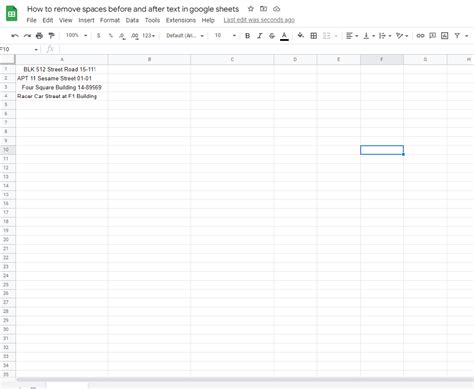The height and width of the screenshot is (389, 474).
Task: Toggle italic formatting
Action: [260, 36]
